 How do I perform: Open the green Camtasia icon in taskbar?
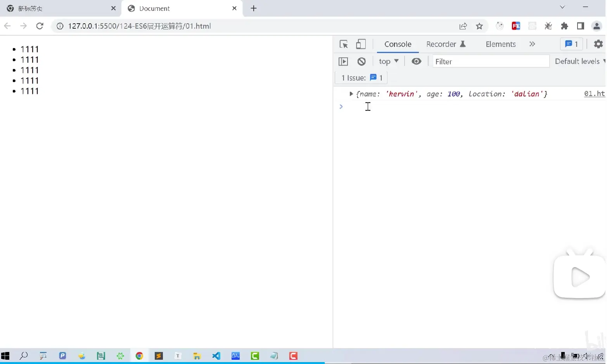point(255,356)
